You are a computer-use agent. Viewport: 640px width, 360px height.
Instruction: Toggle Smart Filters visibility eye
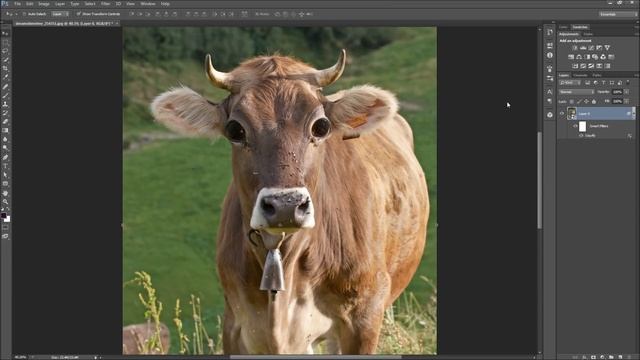[x=575, y=126]
